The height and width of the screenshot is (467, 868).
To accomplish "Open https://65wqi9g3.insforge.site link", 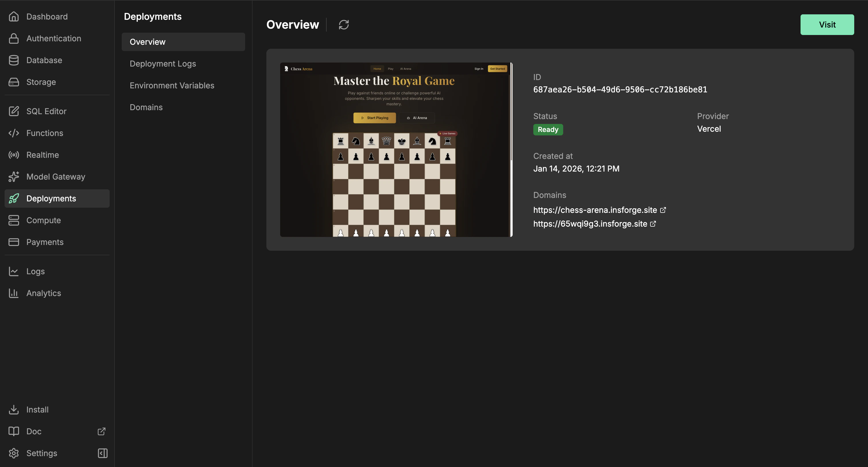I will 590,224.
